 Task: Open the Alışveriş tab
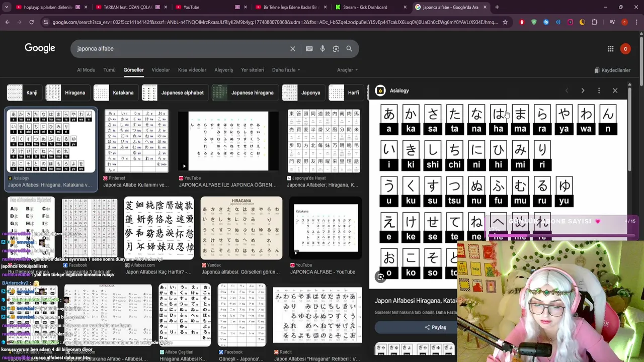tap(224, 70)
